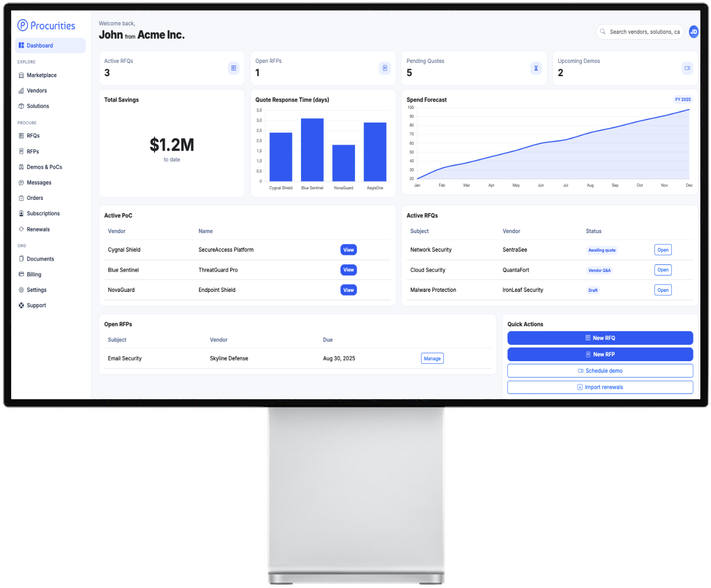The width and height of the screenshot is (711, 588).
Task: Click the Import renewals button
Action: point(600,387)
